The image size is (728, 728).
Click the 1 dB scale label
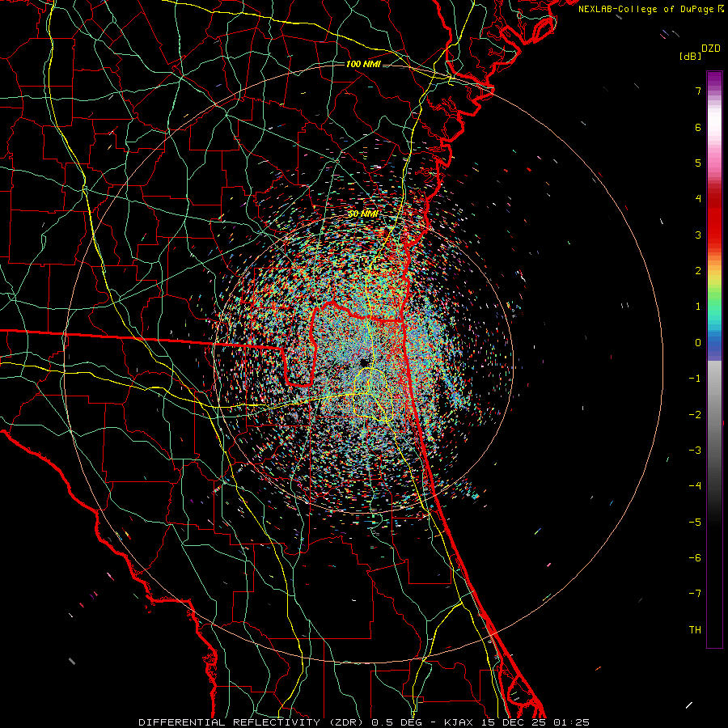point(698,307)
